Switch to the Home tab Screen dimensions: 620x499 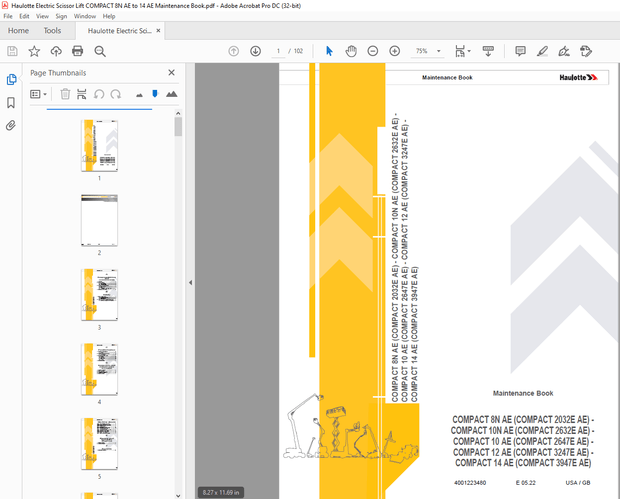[x=18, y=30]
